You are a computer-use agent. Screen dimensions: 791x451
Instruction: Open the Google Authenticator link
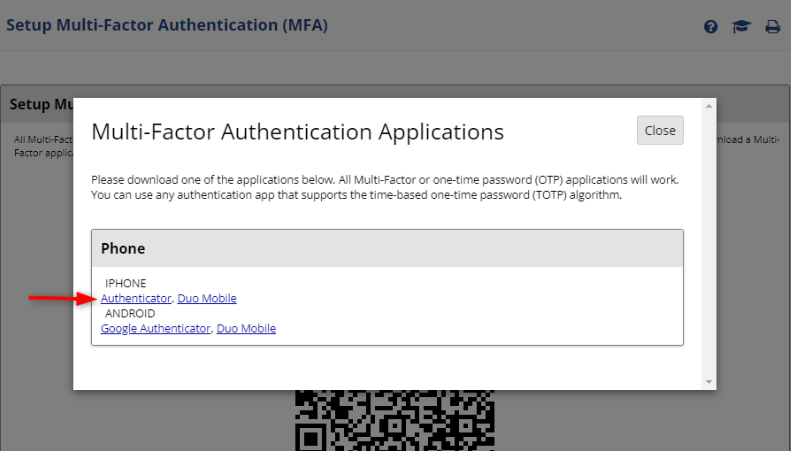[x=156, y=328]
